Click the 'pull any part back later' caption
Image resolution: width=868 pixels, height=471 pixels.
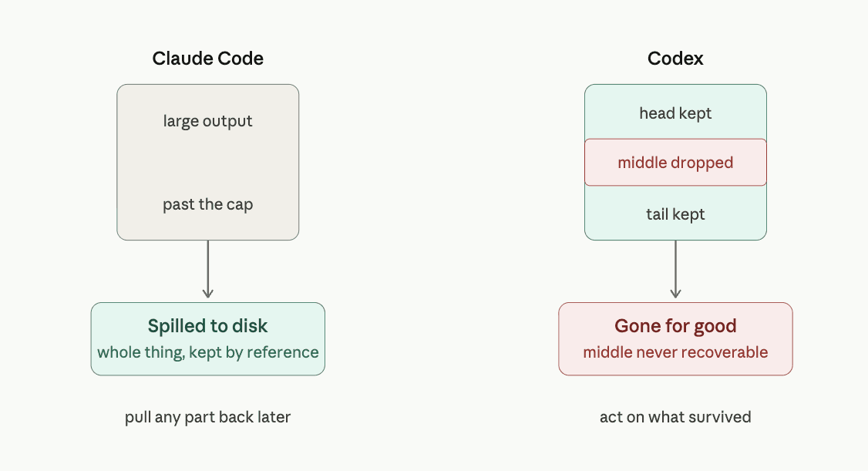[x=207, y=417]
